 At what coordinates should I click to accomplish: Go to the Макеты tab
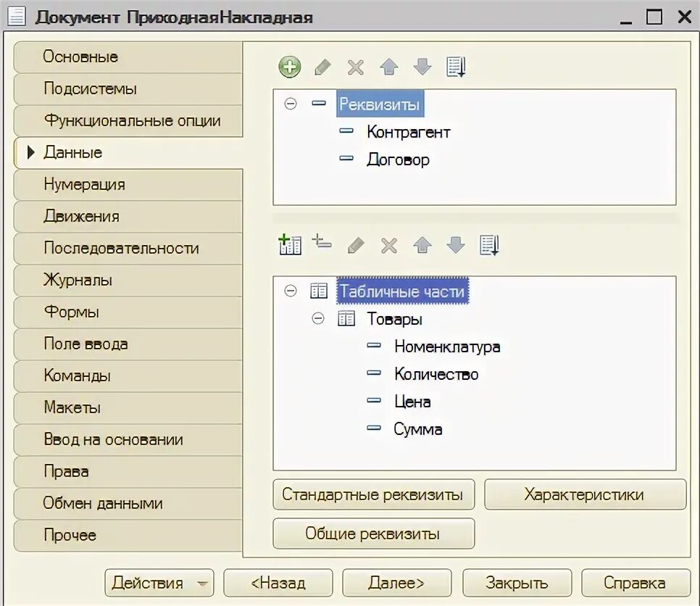click(128, 407)
